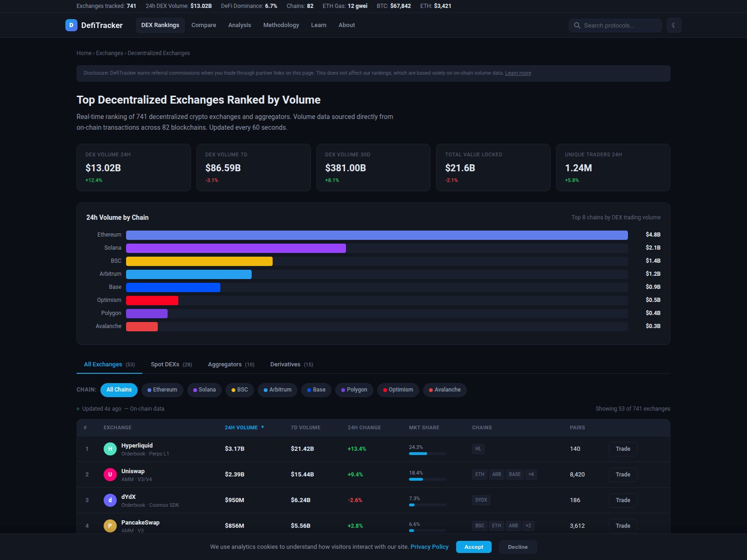Click the DYDX chain tag
This screenshot has height=560, width=747.
pos(481,500)
